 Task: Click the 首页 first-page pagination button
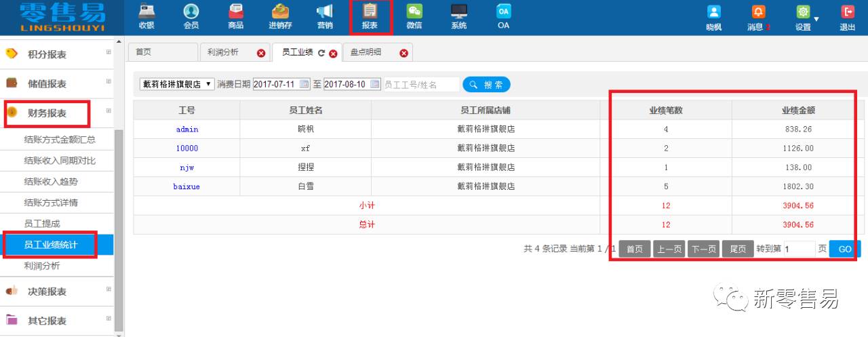pos(635,249)
